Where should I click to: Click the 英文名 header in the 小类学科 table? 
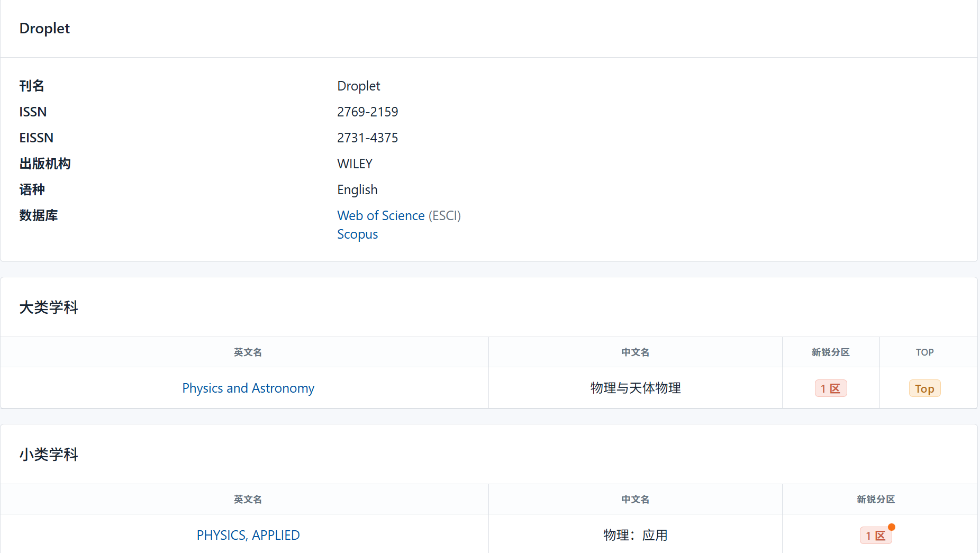(248, 500)
